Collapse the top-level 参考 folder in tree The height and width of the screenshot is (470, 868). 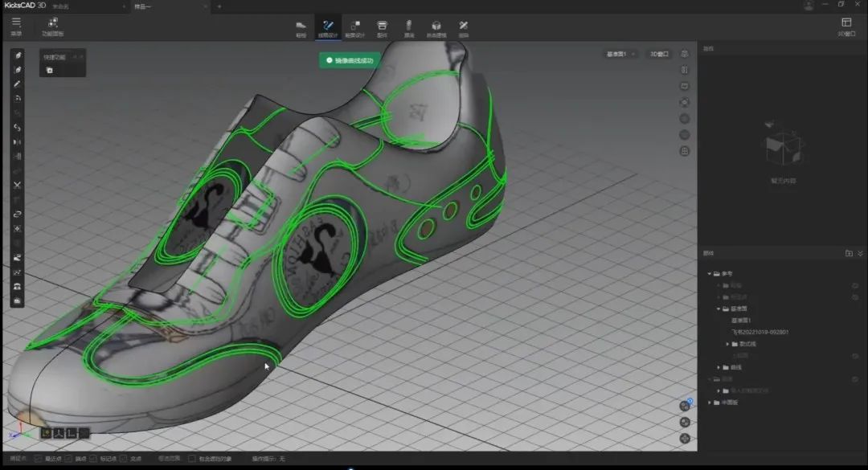(x=709, y=273)
